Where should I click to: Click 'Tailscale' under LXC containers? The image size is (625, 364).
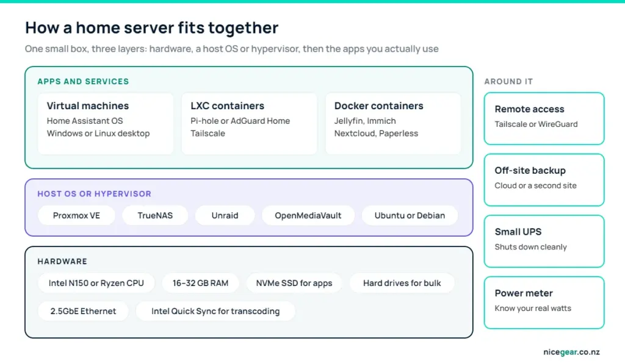pyautogui.click(x=208, y=134)
